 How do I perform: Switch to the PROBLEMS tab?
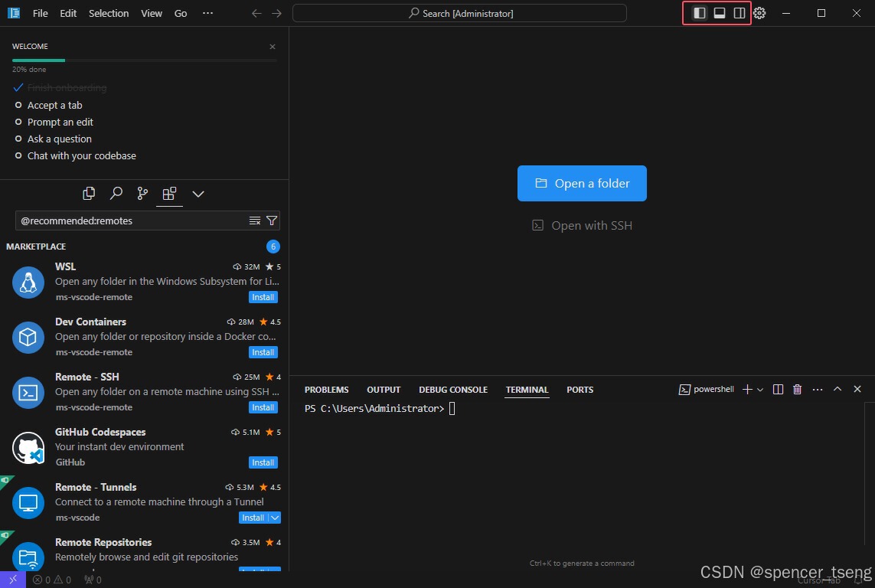(326, 390)
